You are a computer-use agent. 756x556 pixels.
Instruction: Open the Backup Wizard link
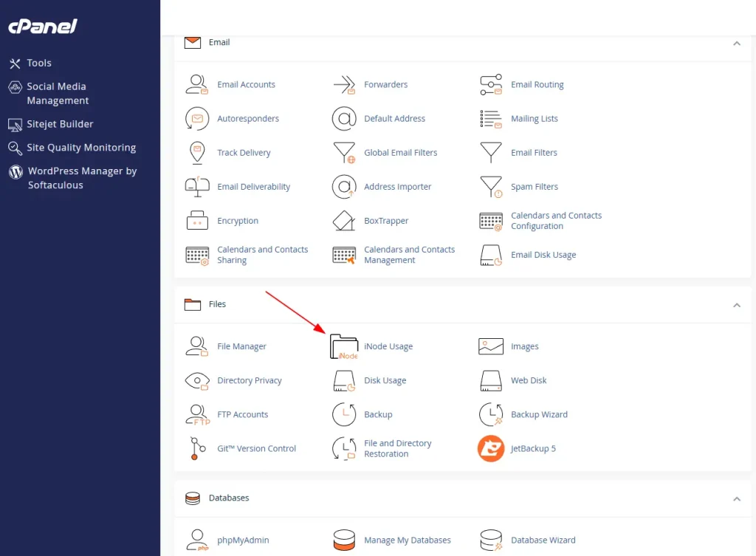[x=539, y=415]
